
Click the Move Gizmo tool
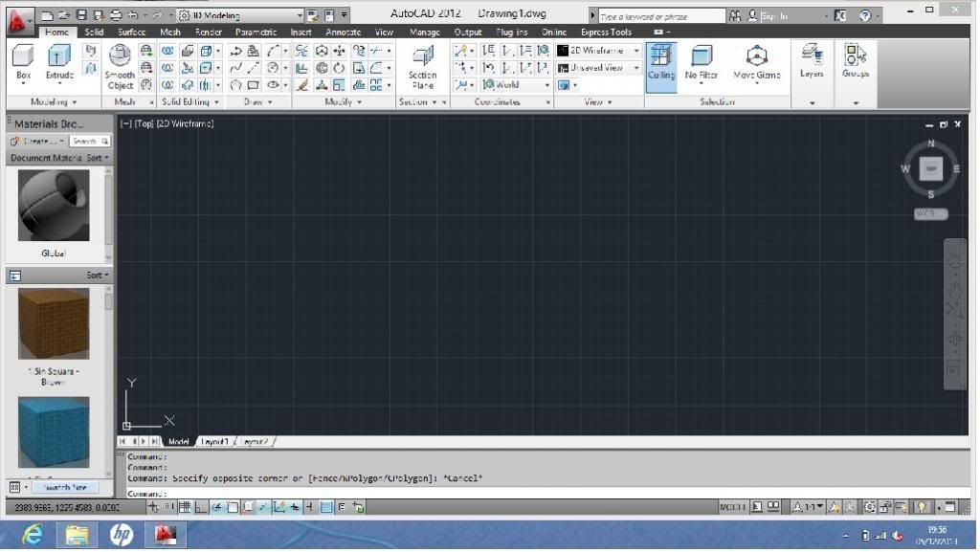[756, 63]
